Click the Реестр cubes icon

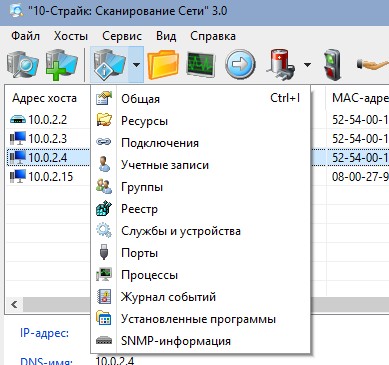click(104, 208)
